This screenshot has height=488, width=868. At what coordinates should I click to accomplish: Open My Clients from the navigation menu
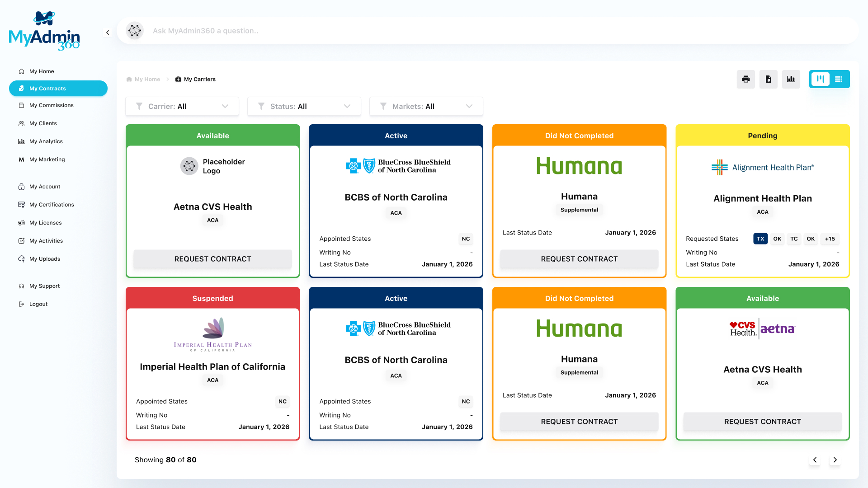pos(43,123)
